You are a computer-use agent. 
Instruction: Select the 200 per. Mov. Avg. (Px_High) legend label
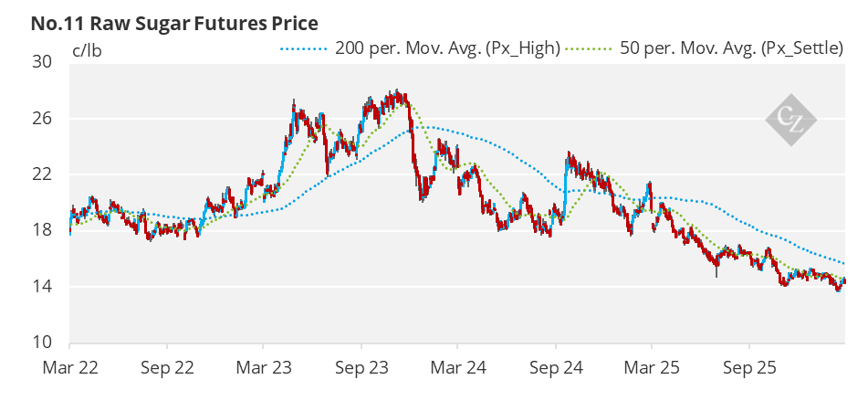pos(447,48)
